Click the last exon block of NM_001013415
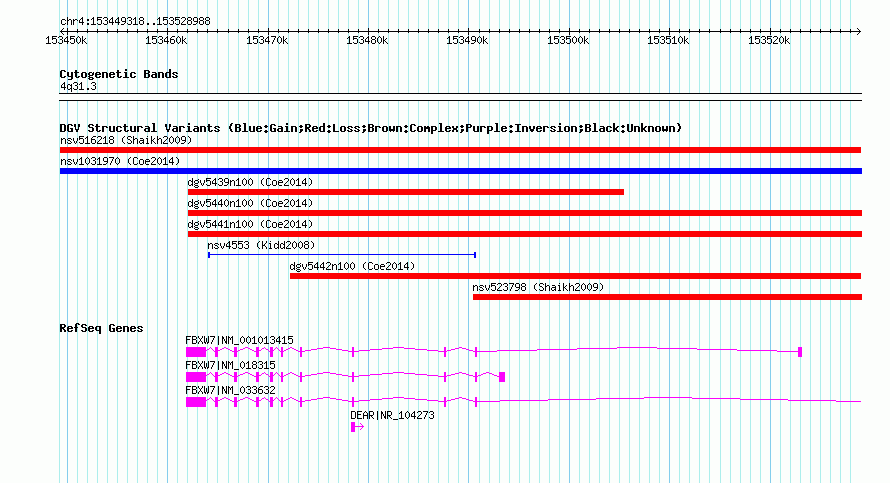The image size is (890, 483). (x=800, y=352)
